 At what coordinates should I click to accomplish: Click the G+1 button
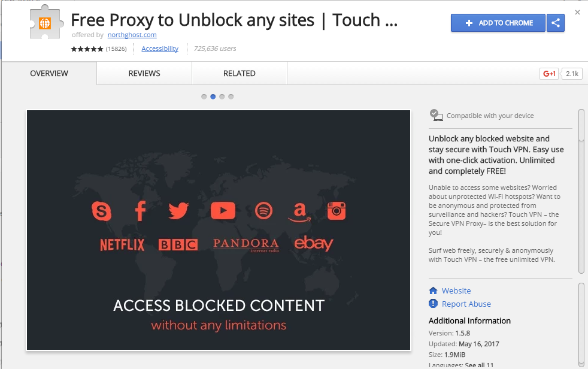pyautogui.click(x=549, y=74)
